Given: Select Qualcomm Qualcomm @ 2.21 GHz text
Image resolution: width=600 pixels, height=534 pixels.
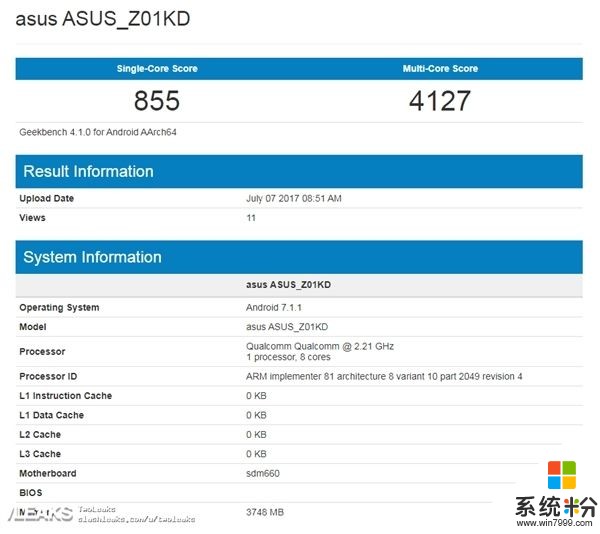Looking at the screenshot, I should (320, 346).
